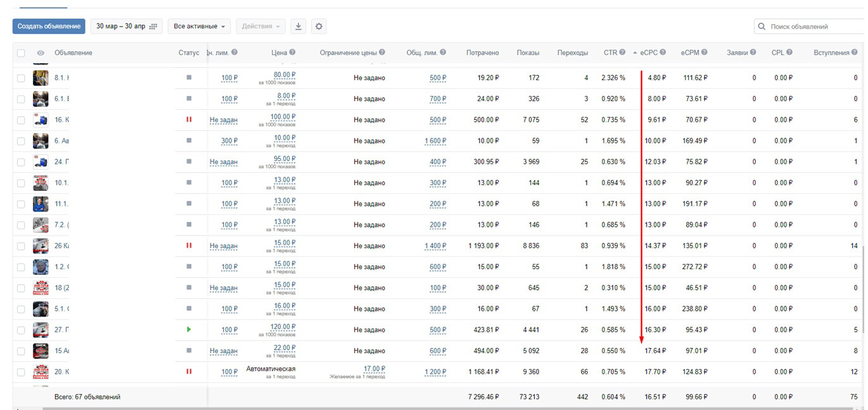
Task: Click the stopped status icon of ad 24. Г
Action: [x=188, y=162]
